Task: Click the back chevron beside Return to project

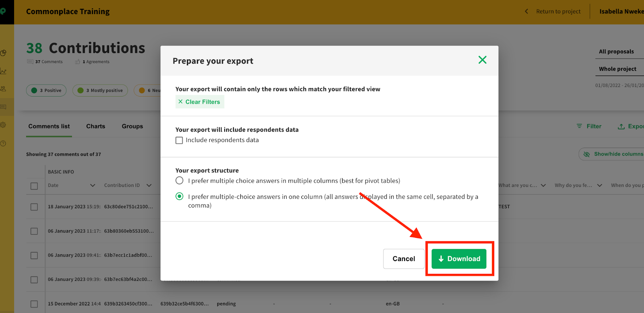Action: tap(526, 11)
